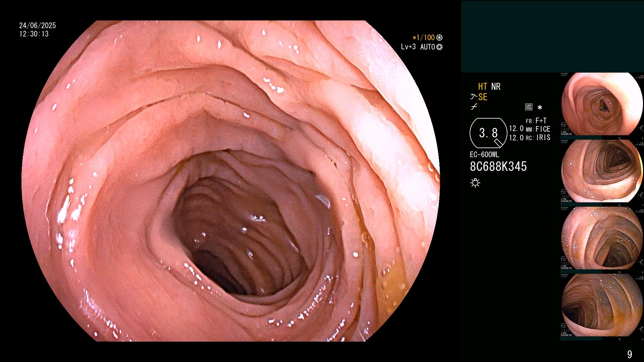The width and height of the screenshot is (644, 362).
Task: Click the FR: F+T setting
Action: [x=536, y=121]
